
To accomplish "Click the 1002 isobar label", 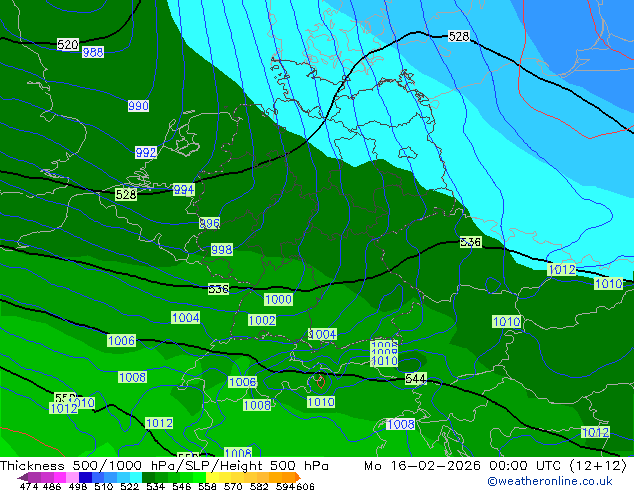I will 262,321.
